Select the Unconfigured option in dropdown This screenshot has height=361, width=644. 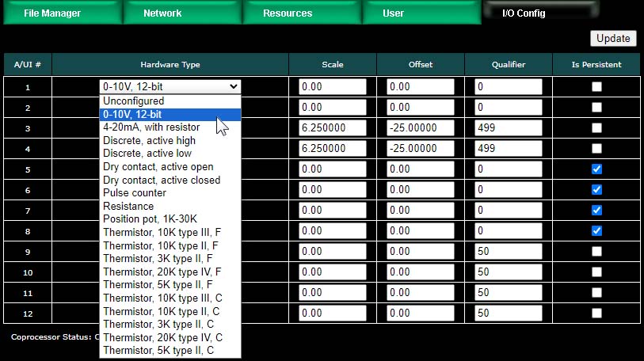(x=134, y=101)
